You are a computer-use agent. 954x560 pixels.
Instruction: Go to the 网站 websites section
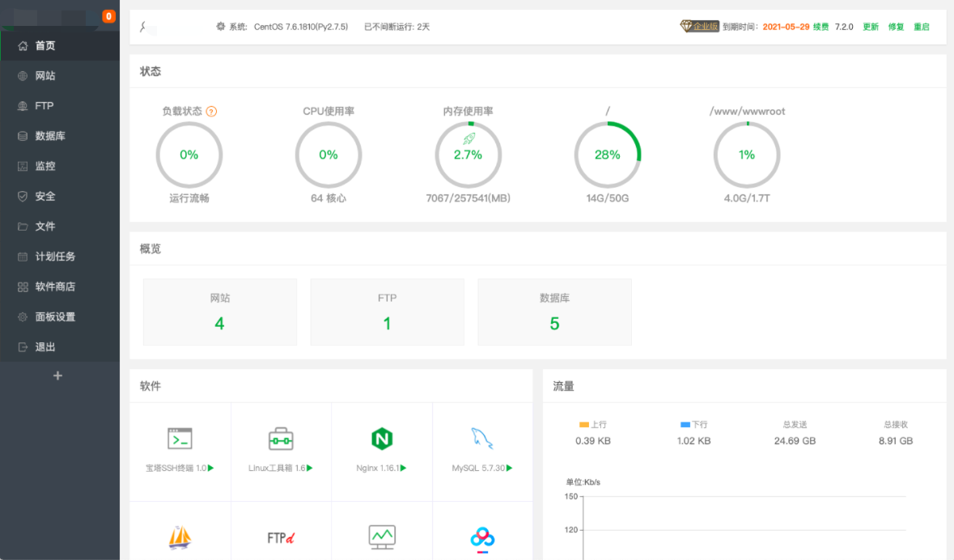point(60,75)
